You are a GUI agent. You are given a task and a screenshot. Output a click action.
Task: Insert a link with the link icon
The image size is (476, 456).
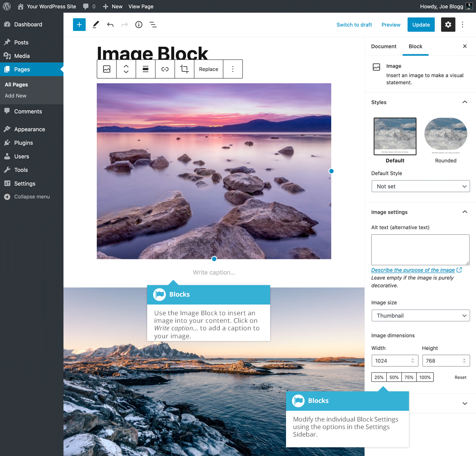click(165, 69)
